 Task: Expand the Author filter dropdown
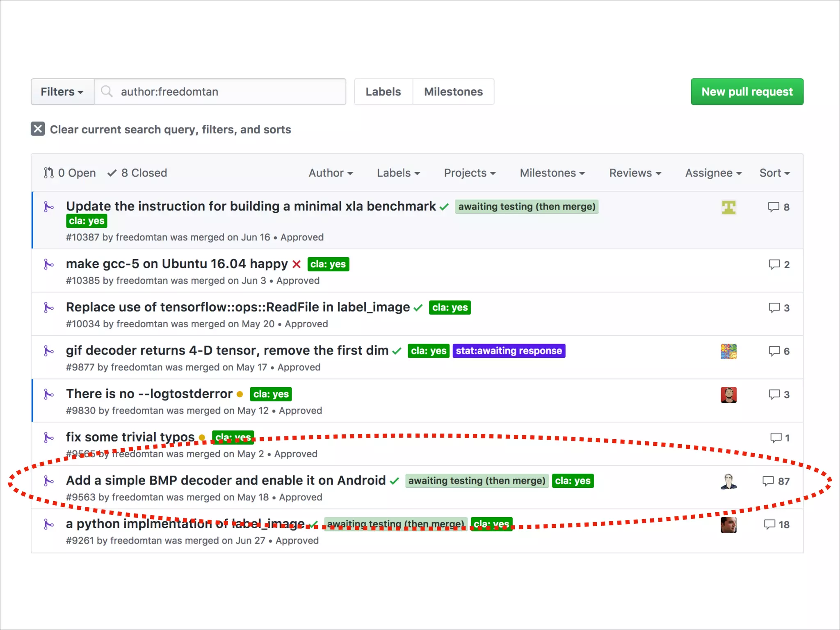click(x=331, y=173)
